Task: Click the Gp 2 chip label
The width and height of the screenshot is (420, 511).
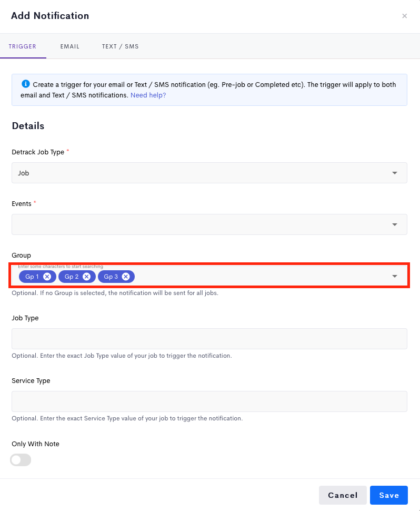Action: [72, 277]
